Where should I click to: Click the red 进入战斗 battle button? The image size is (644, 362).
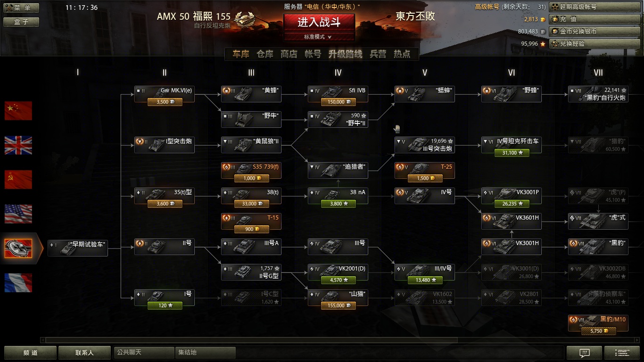point(319,22)
